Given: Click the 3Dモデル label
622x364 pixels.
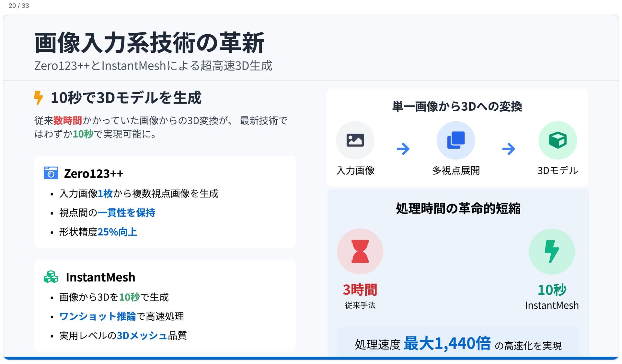Looking at the screenshot, I should coord(558,171).
